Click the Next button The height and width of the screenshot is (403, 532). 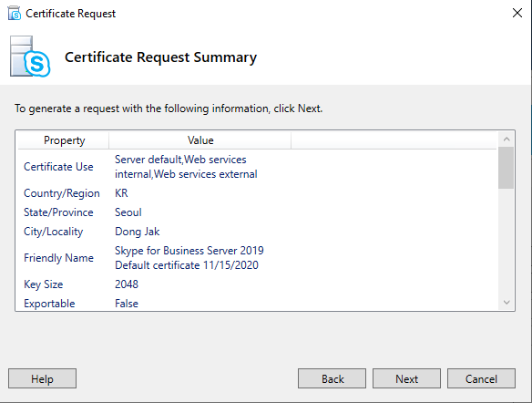406,378
